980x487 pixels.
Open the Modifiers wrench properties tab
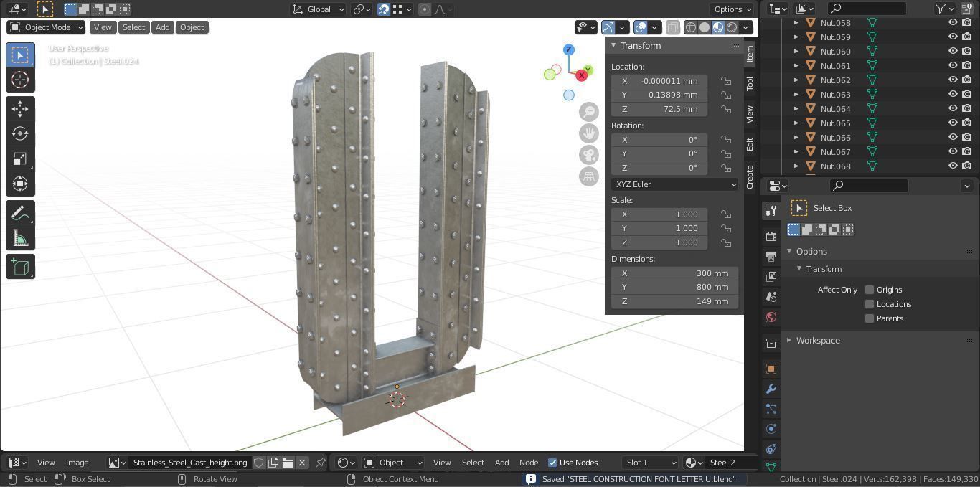click(x=771, y=389)
